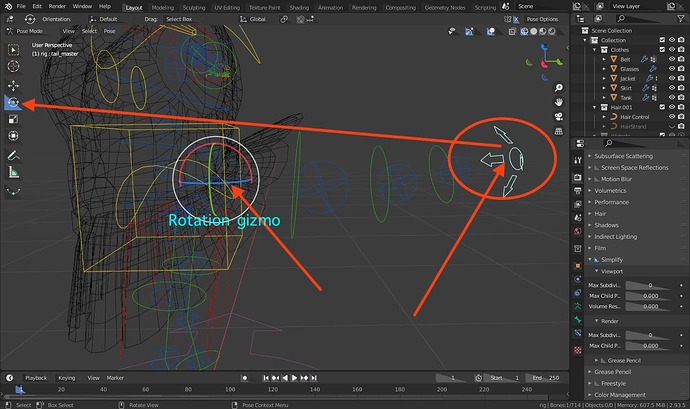
Task: Open the World properties tab
Action: point(578,231)
